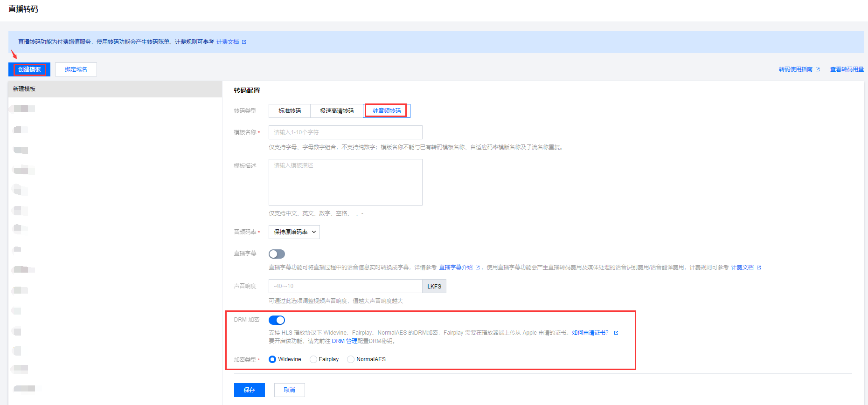
Task: Expand the 音频码率 dropdown showing 保持原始码率
Action: 294,232
